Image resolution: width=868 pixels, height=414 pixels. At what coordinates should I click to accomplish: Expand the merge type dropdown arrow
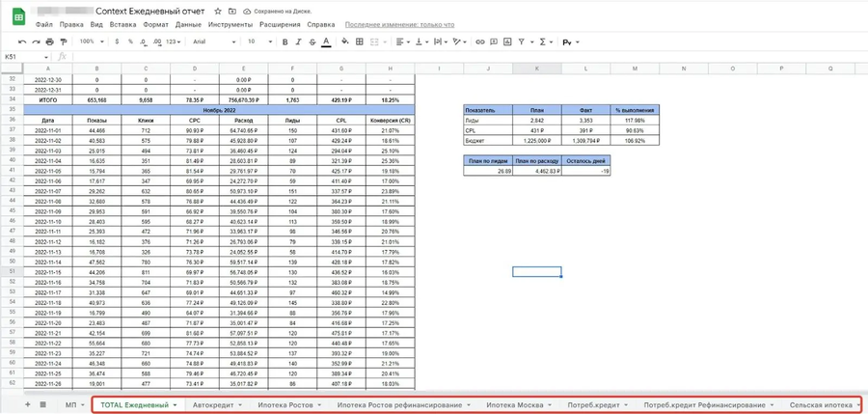coord(384,41)
